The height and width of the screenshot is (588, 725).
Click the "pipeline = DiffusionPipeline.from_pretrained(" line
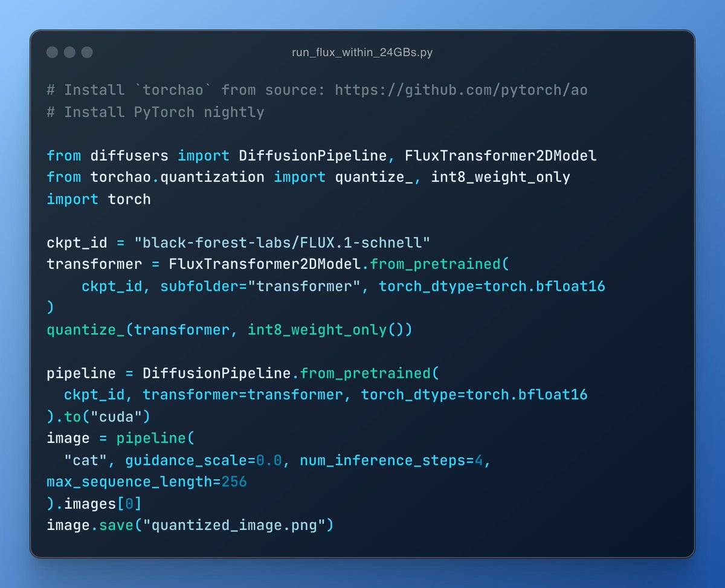pos(243,373)
